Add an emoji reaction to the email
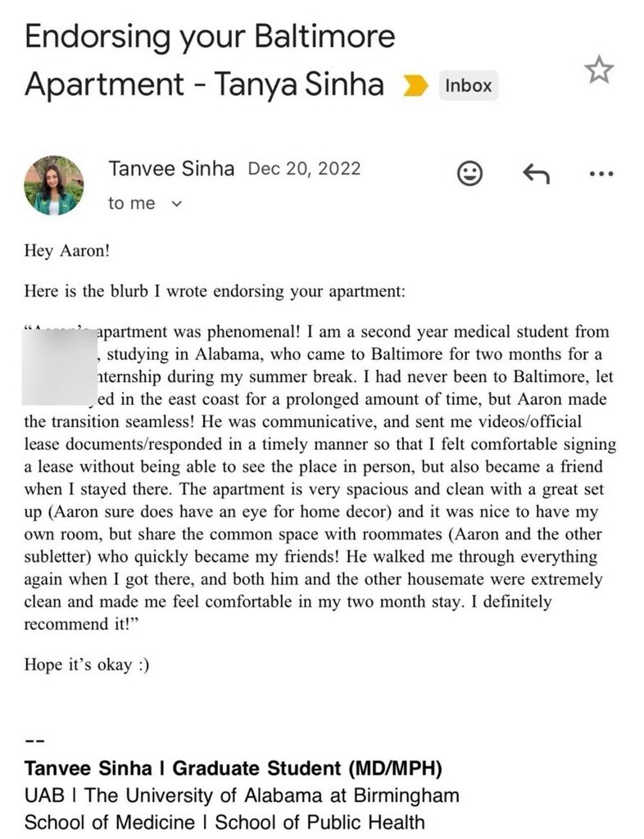Viewport: 644px width, 839px height. [x=469, y=172]
